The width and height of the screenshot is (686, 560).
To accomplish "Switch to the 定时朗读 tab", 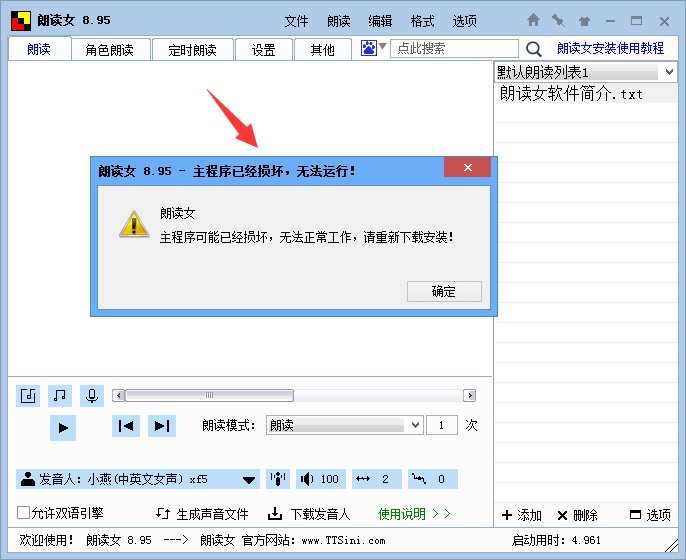I will point(192,49).
